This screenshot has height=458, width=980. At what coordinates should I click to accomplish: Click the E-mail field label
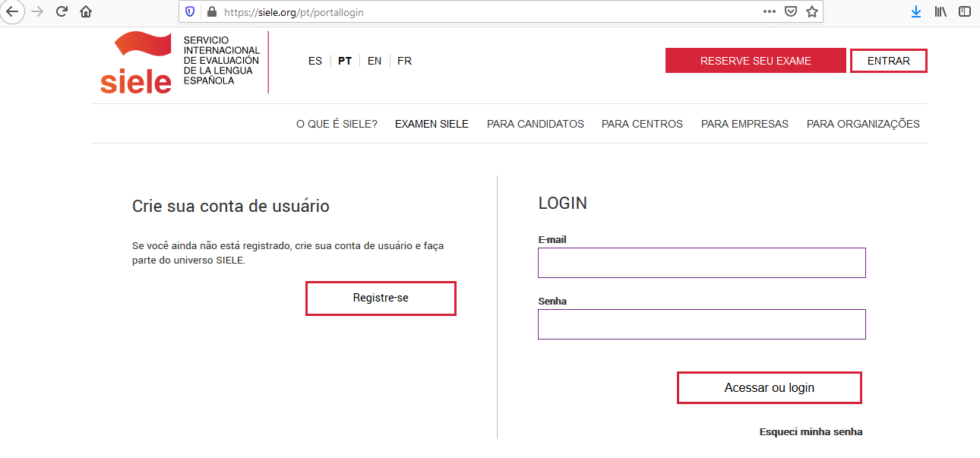click(552, 239)
